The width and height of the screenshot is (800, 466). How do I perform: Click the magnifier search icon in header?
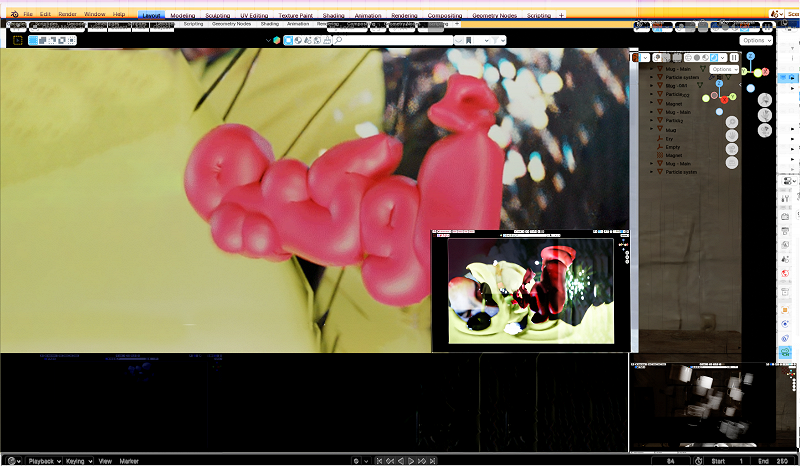[339, 40]
